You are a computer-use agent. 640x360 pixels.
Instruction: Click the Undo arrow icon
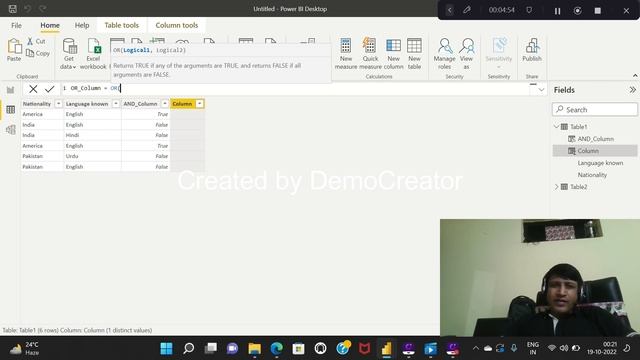click(27, 9)
